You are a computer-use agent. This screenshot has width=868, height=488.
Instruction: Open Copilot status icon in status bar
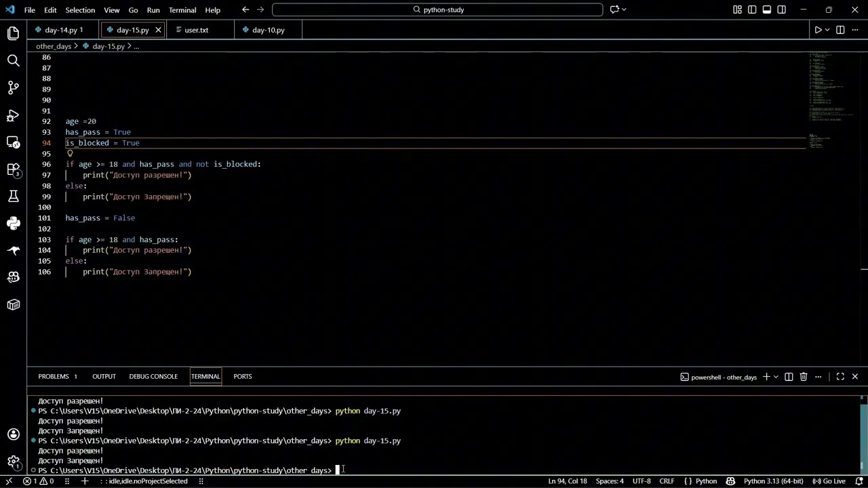tap(730, 481)
